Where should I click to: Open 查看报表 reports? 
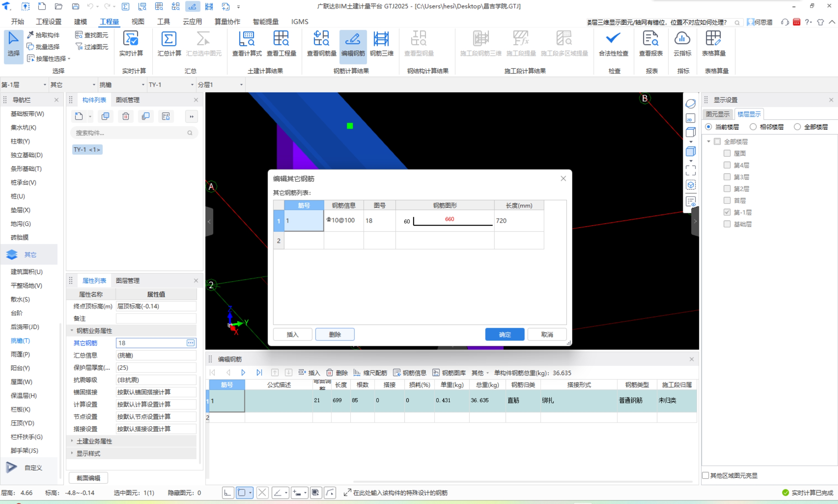[650, 44]
